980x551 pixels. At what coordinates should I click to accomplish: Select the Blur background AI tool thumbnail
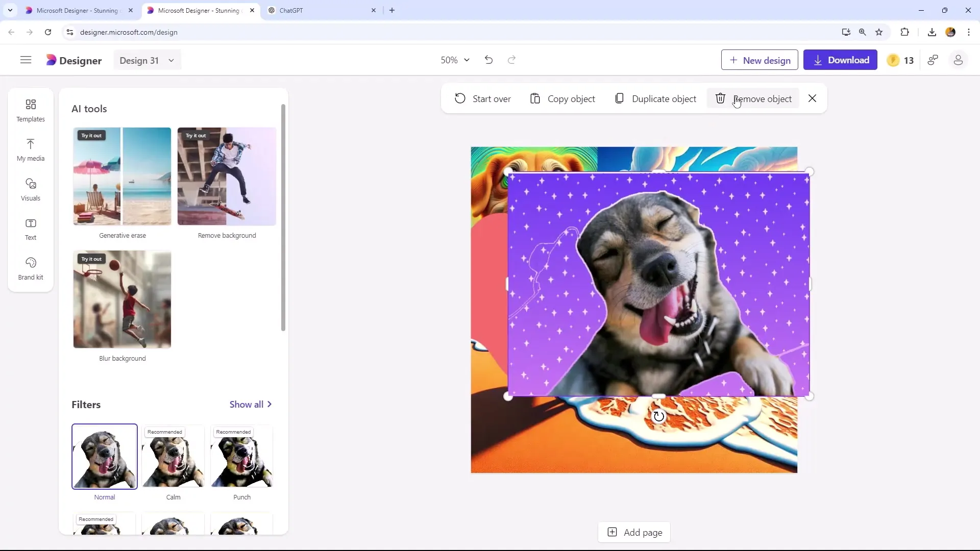pyautogui.click(x=122, y=299)
